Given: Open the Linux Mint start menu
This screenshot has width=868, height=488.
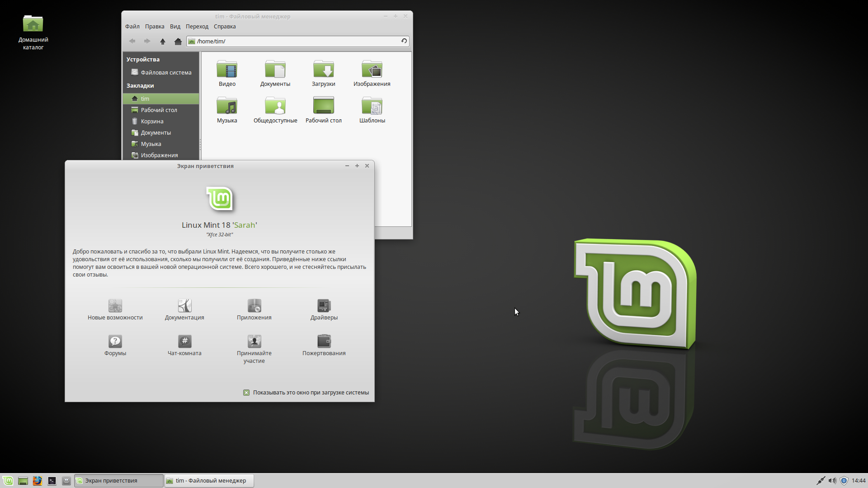Looking at the screenshot, I should pyautogui.click(x=8, y=481).
